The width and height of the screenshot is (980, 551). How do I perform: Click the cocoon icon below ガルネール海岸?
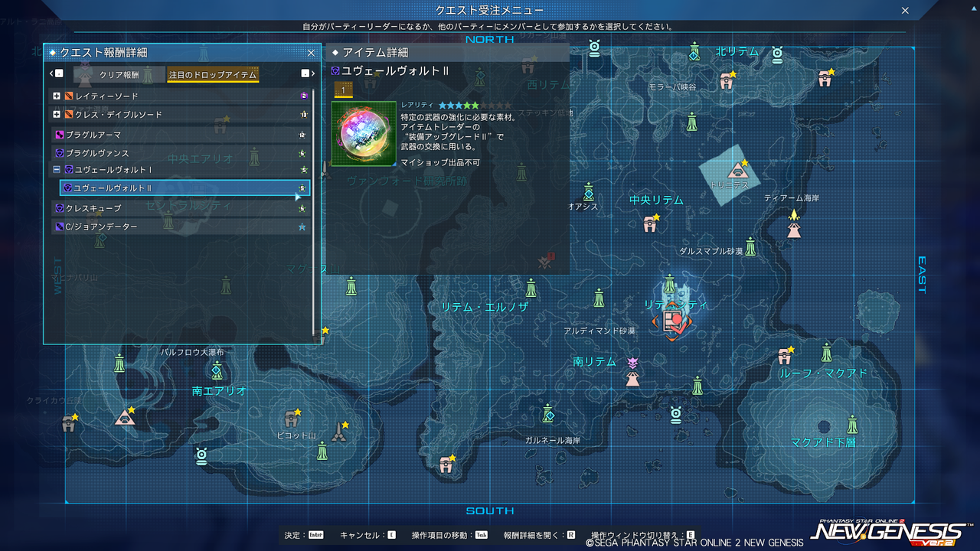(x=447, y=463)
